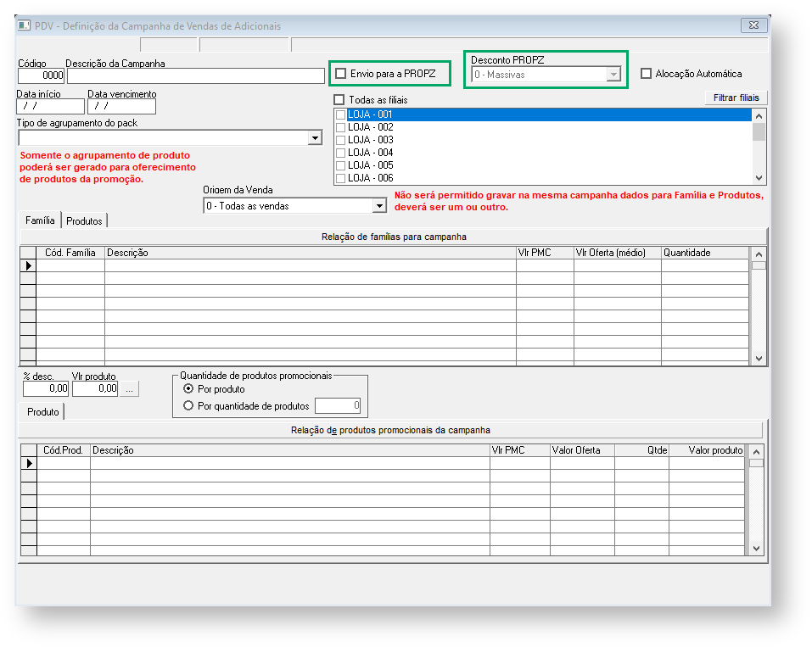812x647 pixels.
Task: Tick the LOJA - 001 checkbox
Action: [x=341, y=114]
